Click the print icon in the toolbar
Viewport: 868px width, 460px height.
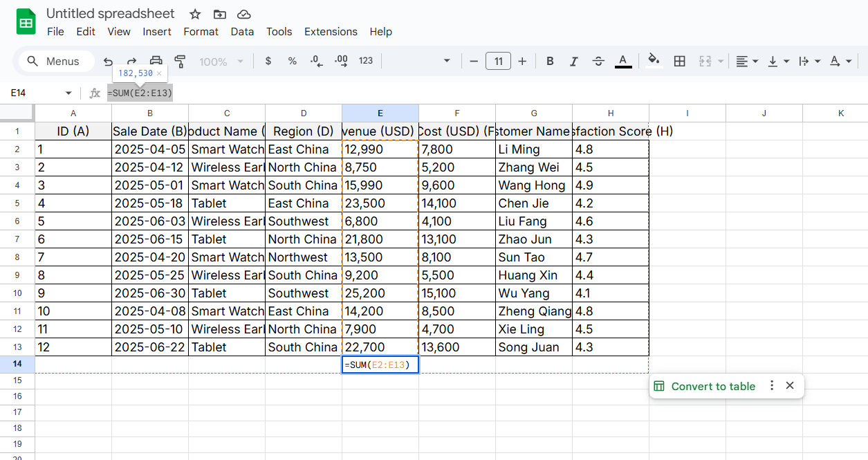[x=156, y=62]
